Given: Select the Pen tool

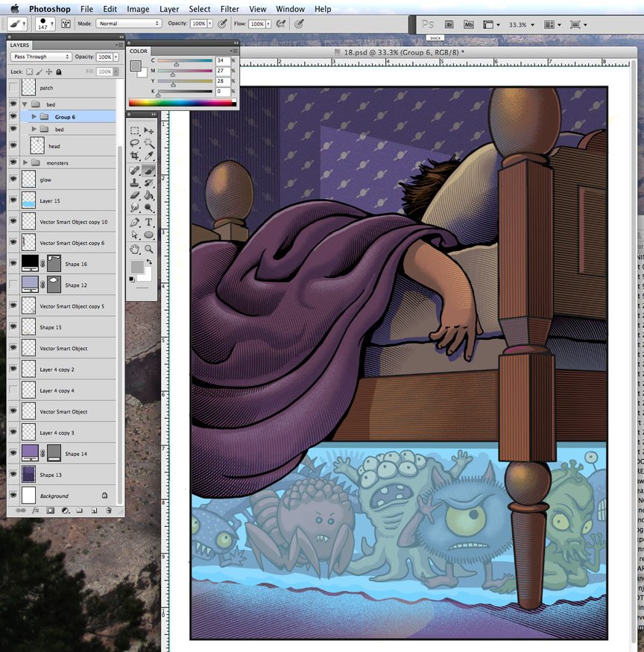Looking at the screenshot, I should [x=135, y=222].
